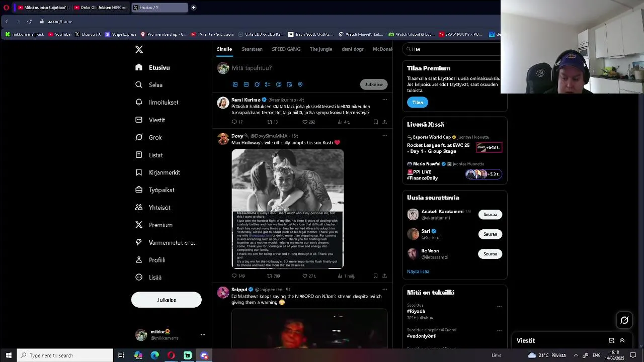Open Dovy post image
This screenshot has width=644, height=362.
pos(288,209)
